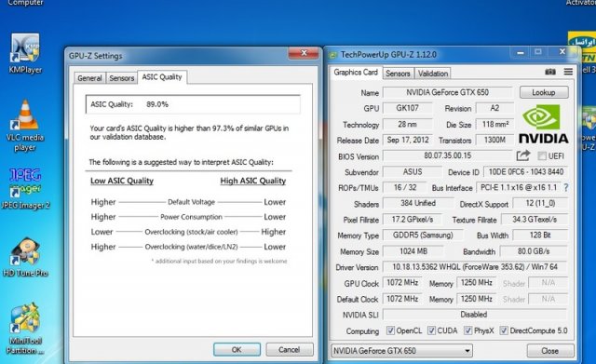Image resolution: width=596 pixels, height=364 pixels.
Task: Select the Graphics Card tab
Action: 356,73
